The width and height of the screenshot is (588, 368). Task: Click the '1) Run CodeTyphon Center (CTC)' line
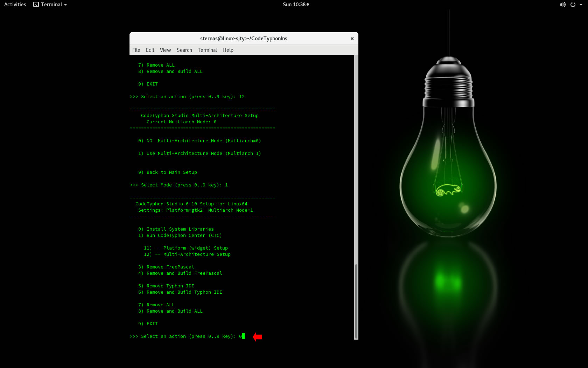click(180, 236)
